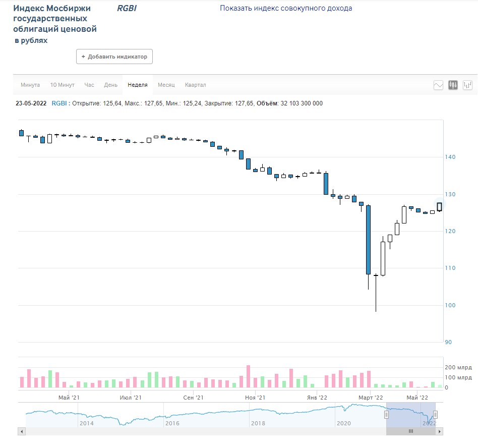The height and width of the screenshot is (448, 478).
Task: Click the Объём: 32 103 300 000 value
Action: tap(289, 103)
